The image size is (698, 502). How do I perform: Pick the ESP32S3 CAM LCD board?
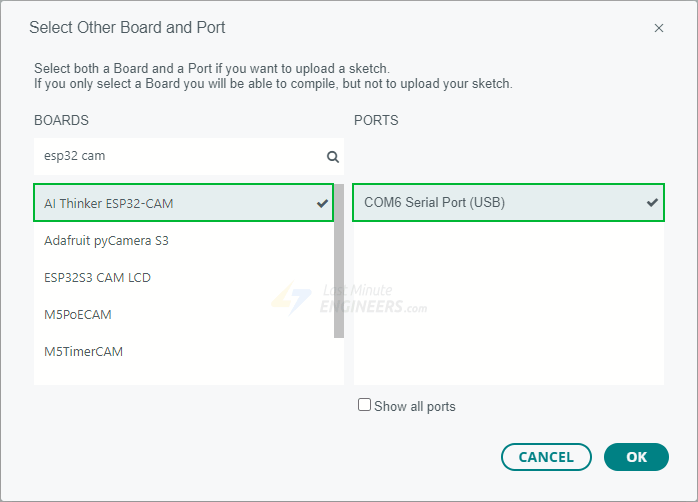pos(97,277)
